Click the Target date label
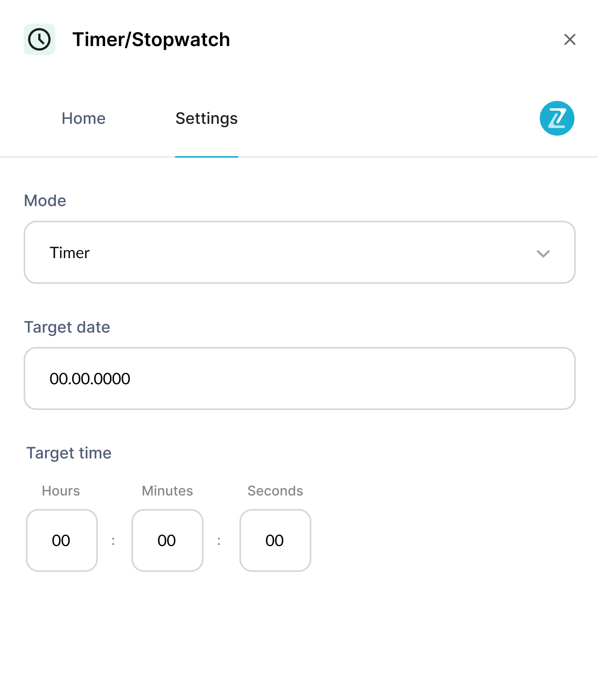This screenshot has width=598, height=700. 67,327
